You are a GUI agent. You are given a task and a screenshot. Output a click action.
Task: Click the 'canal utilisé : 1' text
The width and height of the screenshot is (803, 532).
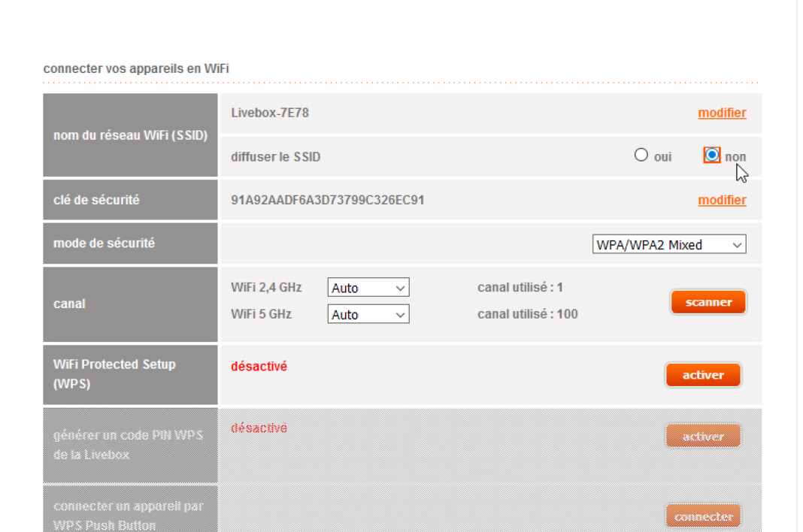(520, 287)
